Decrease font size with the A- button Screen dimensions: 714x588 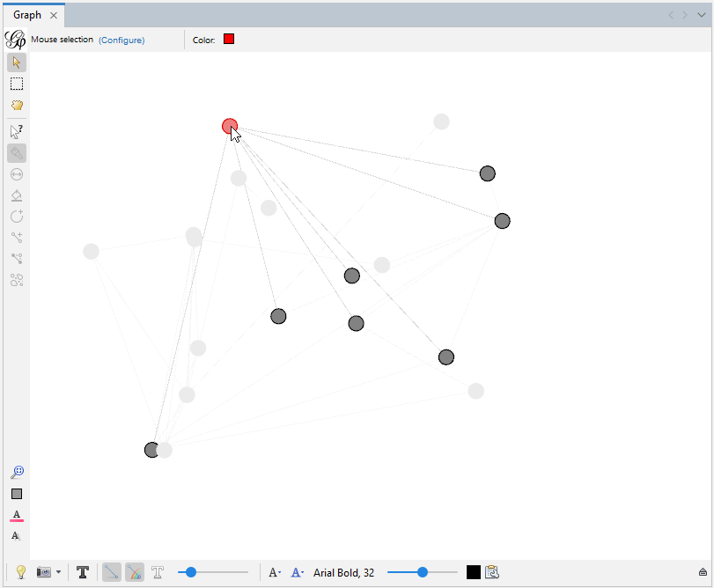click(x=274, y=572)
